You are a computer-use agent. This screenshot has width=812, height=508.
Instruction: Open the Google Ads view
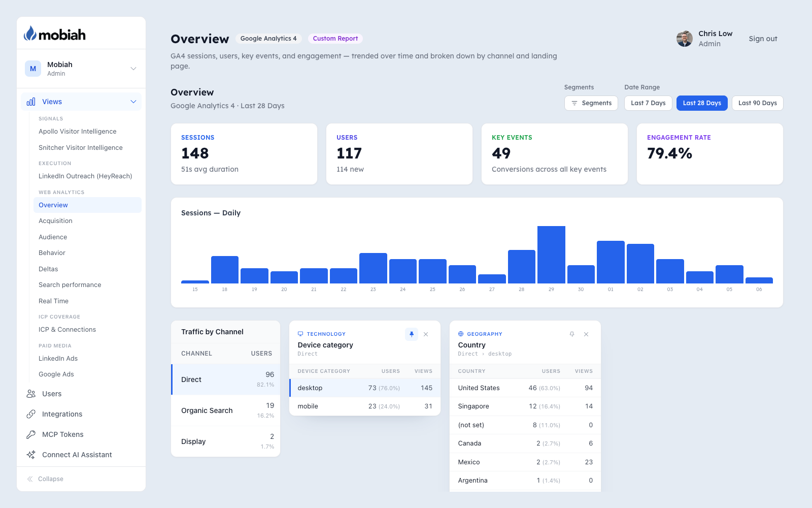pyautogui.click(x=56, y=374)
